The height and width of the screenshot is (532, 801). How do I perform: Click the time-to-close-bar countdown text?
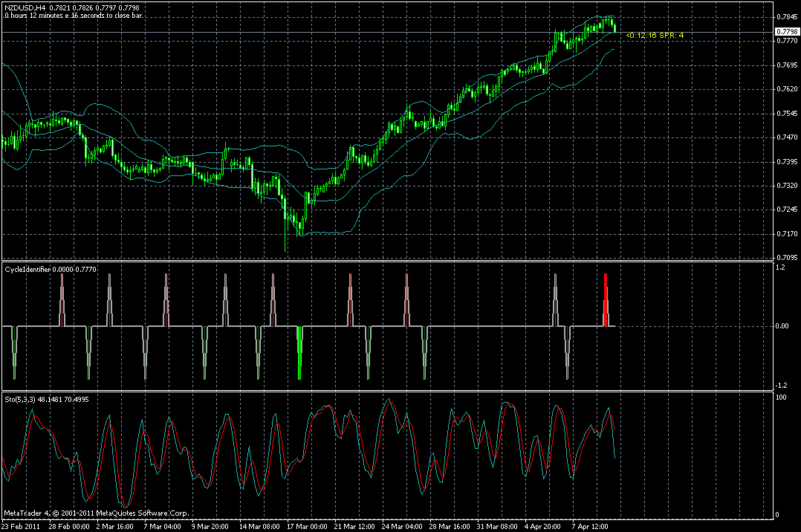point(74,16)
